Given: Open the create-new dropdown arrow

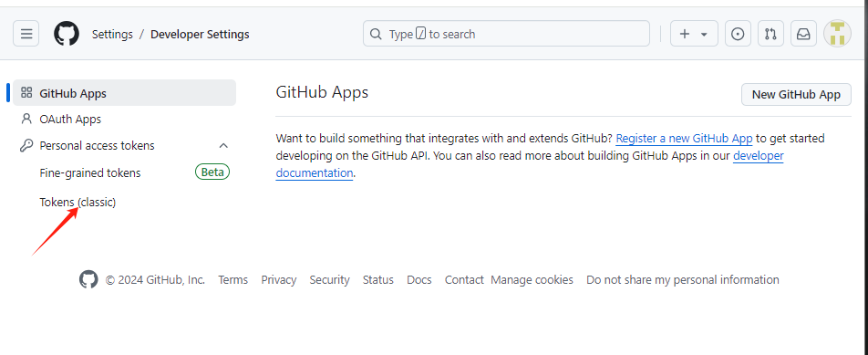Looking at the screenshot, I should pos(704,35).
